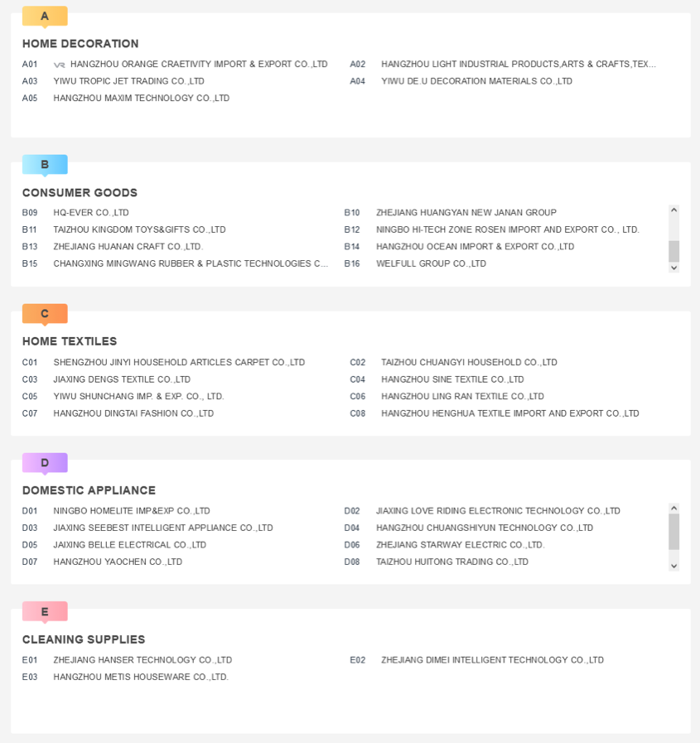Click down arrow in Consumer Goods scrollbar
700x743 pixels.
coord(674,268)
